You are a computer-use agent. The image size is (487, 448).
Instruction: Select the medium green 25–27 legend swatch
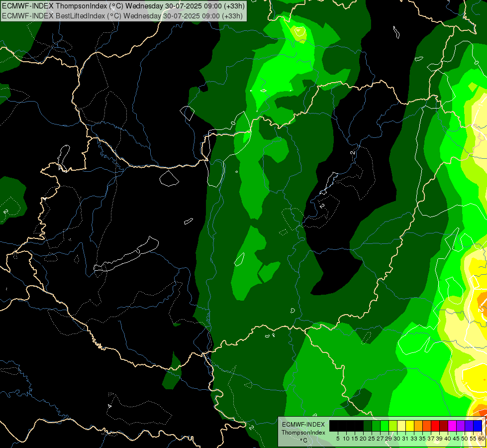(376, 426)
